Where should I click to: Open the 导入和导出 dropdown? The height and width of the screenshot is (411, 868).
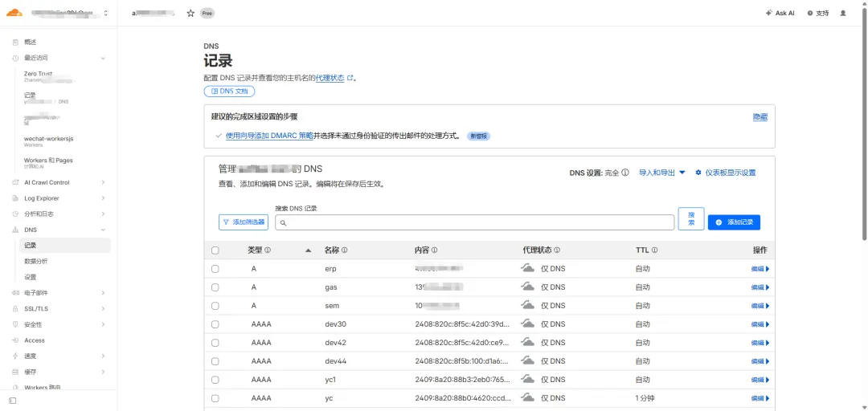pyautogui.click(x=662, y=173)
